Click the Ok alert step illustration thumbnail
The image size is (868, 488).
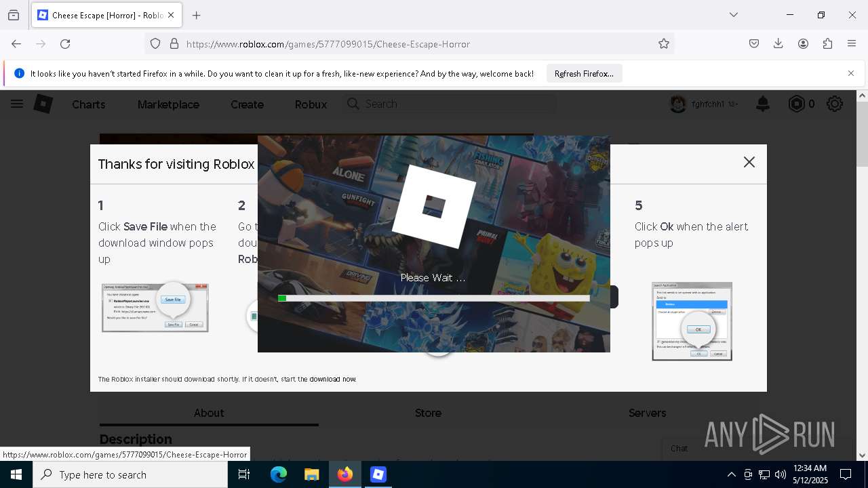click(x=692, y=321)
